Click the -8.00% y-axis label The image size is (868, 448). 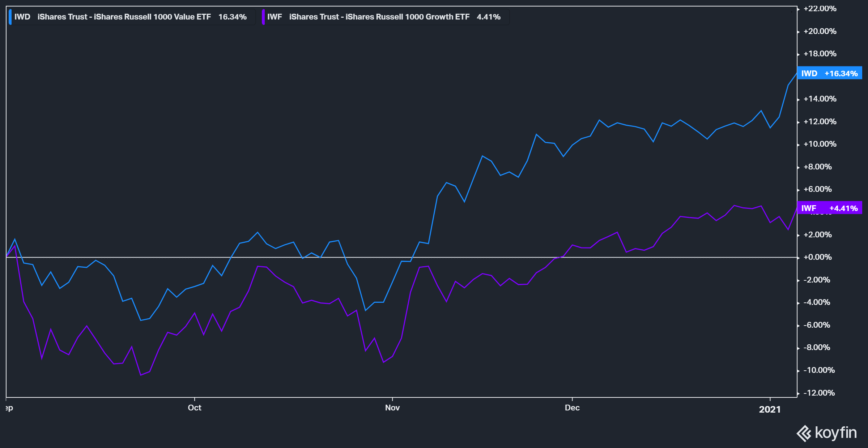pyautogui.click(x=817, y=348)
